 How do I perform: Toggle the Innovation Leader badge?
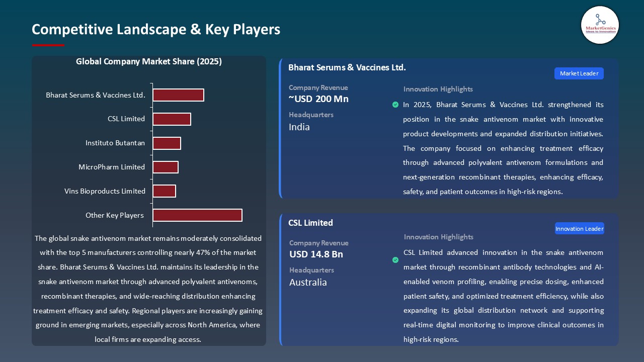[579, 228]
